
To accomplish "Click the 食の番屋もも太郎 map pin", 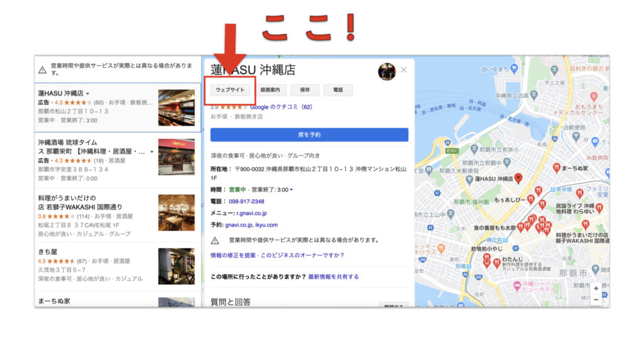I will click(520, 226).
